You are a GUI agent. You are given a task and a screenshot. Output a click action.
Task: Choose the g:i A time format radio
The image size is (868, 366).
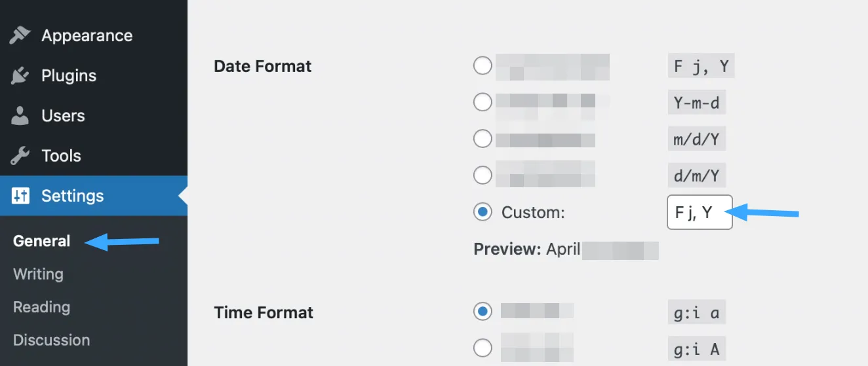coord(483,348)
